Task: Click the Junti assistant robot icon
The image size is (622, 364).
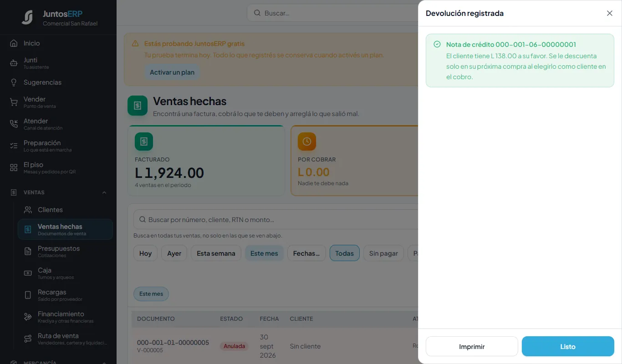Action: click(x=14, y=63)
